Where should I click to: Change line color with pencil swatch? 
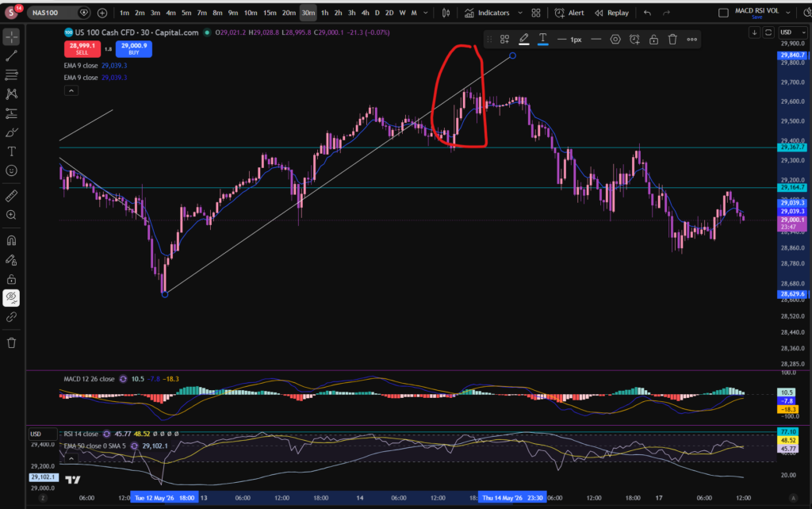pos(524,40)
